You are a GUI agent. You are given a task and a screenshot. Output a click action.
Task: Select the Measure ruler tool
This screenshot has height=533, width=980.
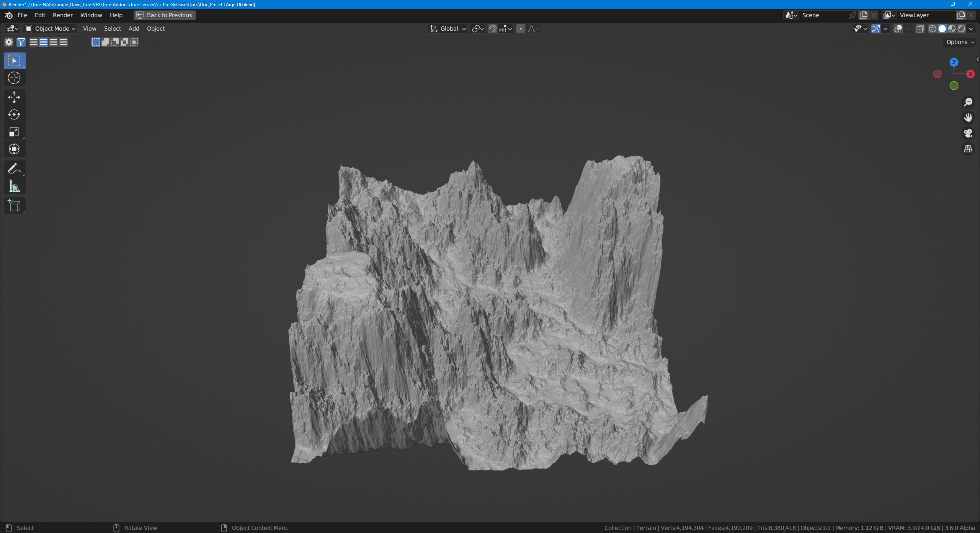tap(14, 186)
